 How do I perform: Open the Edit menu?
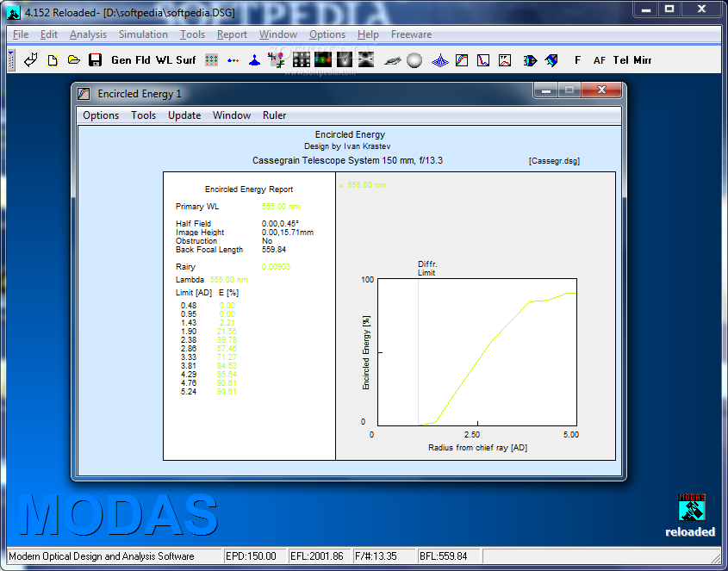[x=49, y=34]
